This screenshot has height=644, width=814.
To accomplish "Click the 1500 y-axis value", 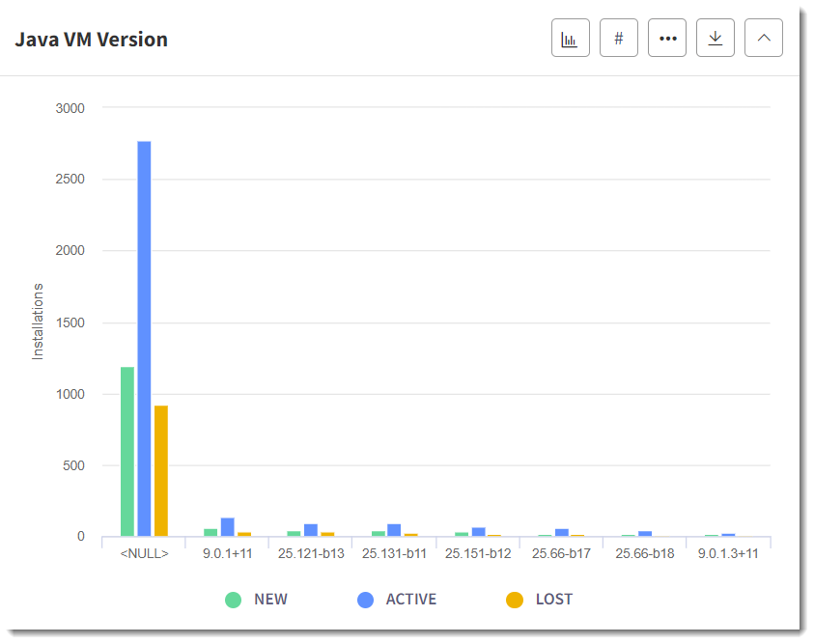I will tap(70, 322).
